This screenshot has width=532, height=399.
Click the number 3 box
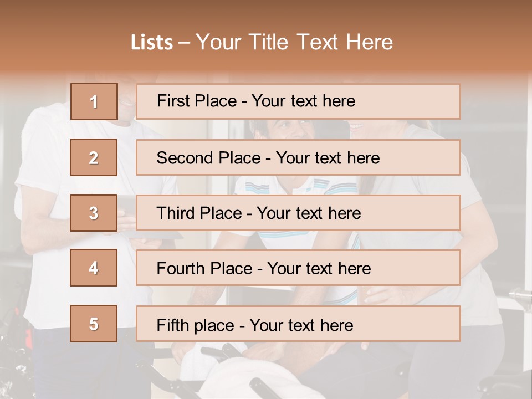click(94, 213)
